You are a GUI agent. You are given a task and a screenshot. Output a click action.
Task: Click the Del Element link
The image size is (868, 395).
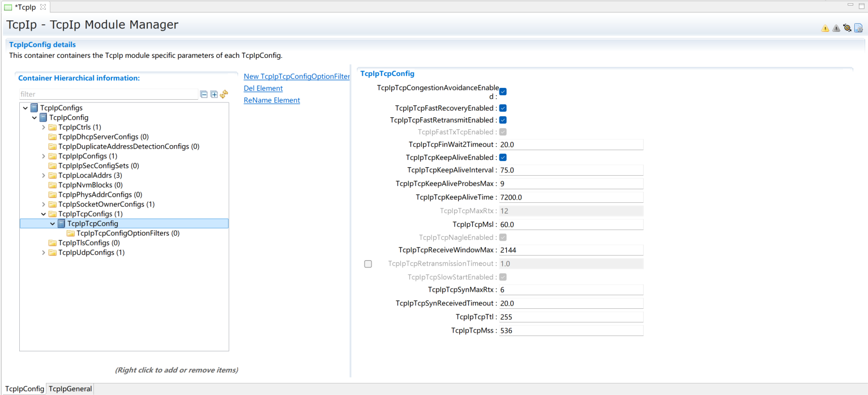[263, 88]
